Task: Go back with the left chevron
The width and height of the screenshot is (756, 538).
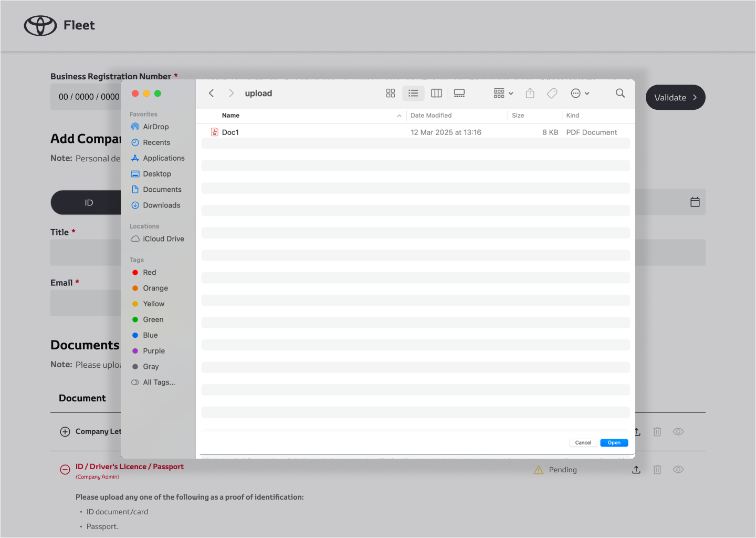Action: click(x=212, y=93)
